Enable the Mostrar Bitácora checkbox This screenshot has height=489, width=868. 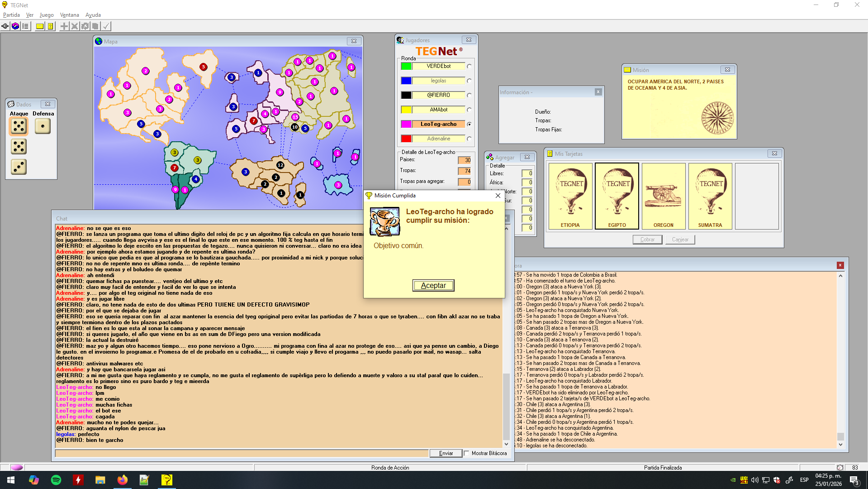pos(466,453)
